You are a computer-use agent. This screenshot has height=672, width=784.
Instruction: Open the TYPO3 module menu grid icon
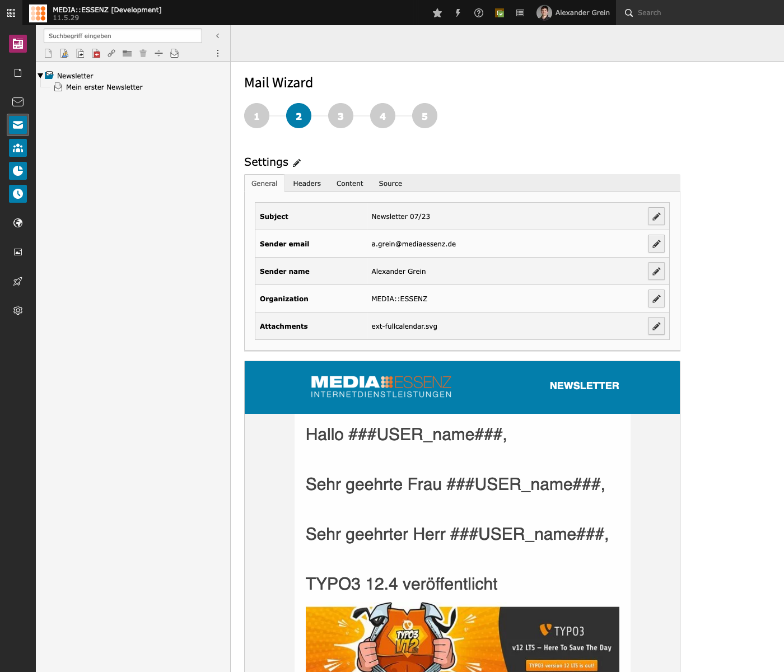11,12
